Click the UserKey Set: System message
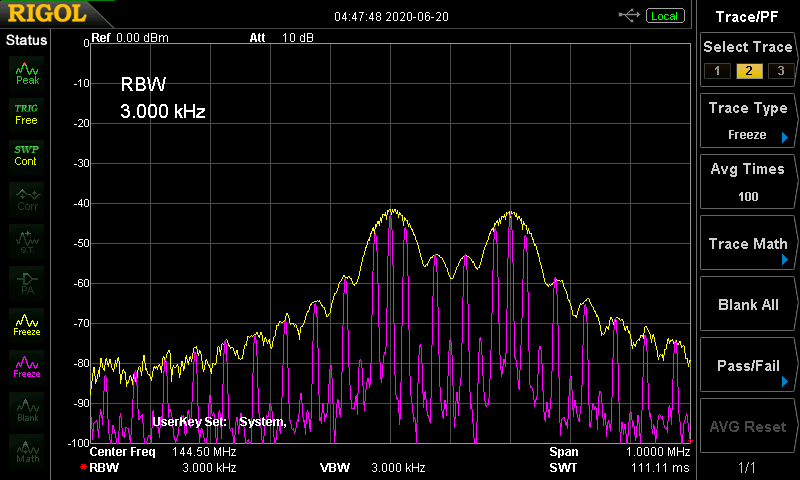Viewport: 800px width, 480px height. point(219,422)
